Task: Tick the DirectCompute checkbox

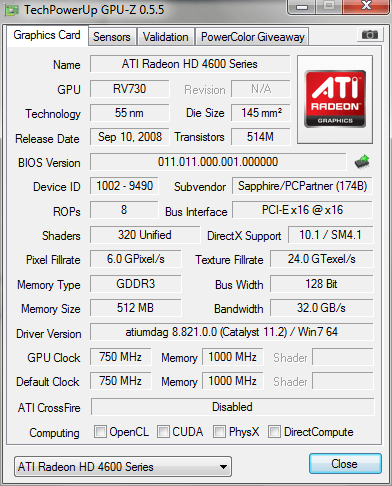Action: [x=274, y=431]
